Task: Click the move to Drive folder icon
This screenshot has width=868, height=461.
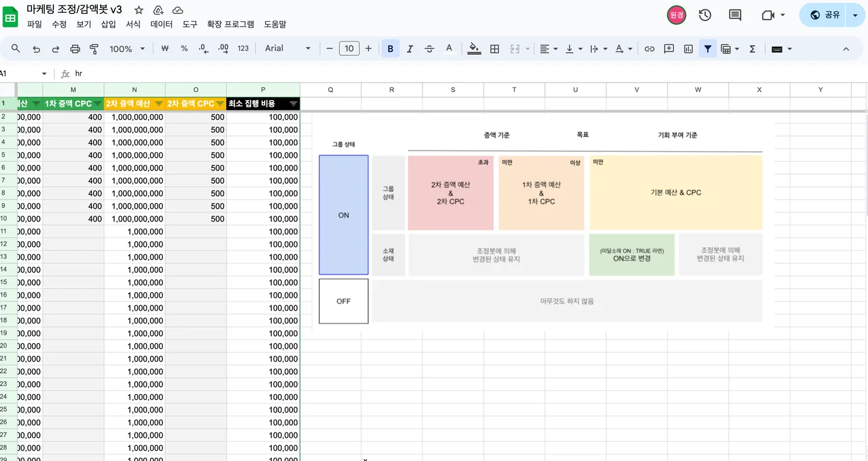Action: (x=158, y=10)
